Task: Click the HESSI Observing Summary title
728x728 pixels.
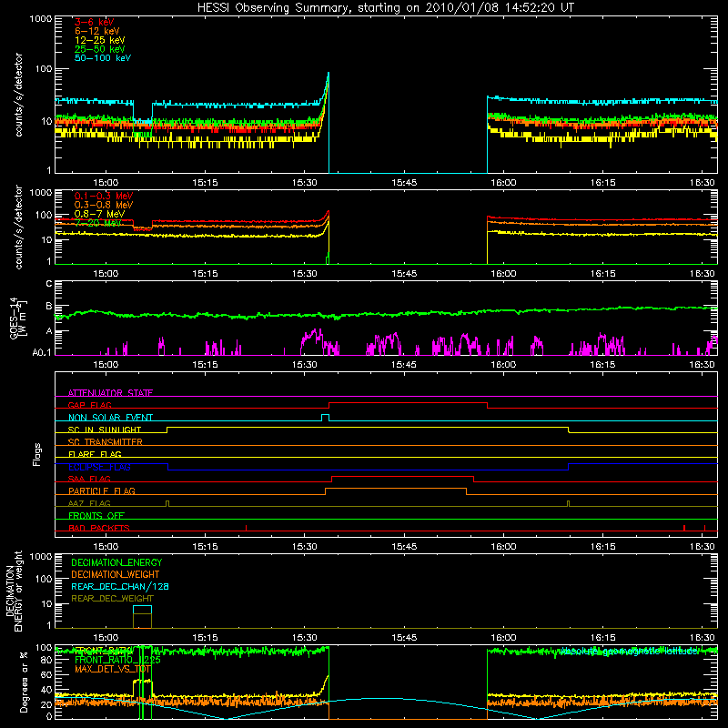Action: [385, 8]
